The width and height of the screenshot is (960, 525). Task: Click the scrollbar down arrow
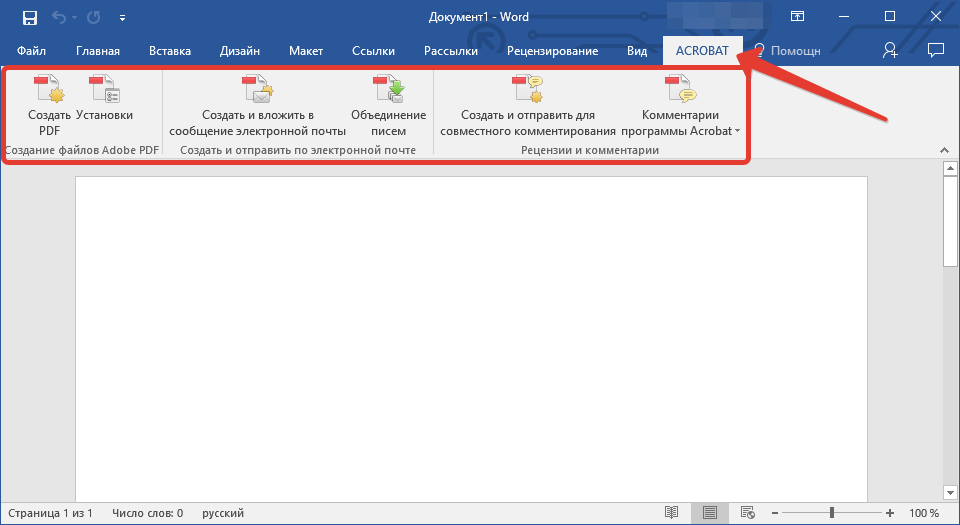[x=950, y=493]
